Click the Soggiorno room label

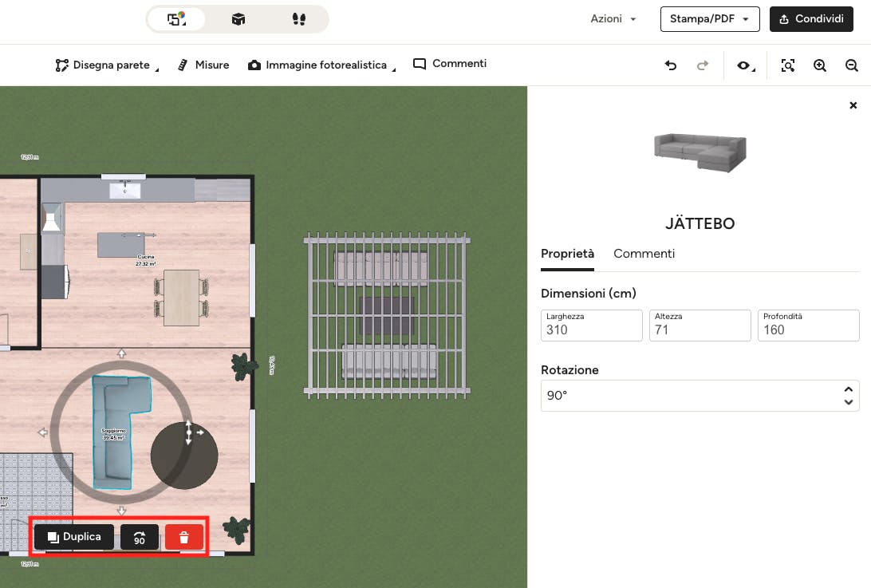pos(113,434)
